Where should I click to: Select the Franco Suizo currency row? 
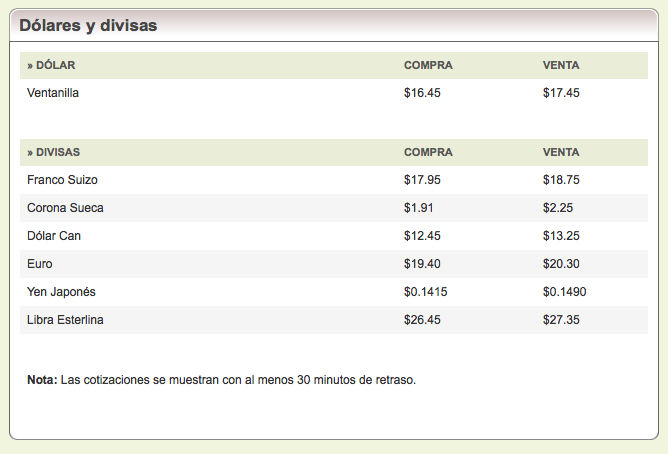[x=62, y=180]
